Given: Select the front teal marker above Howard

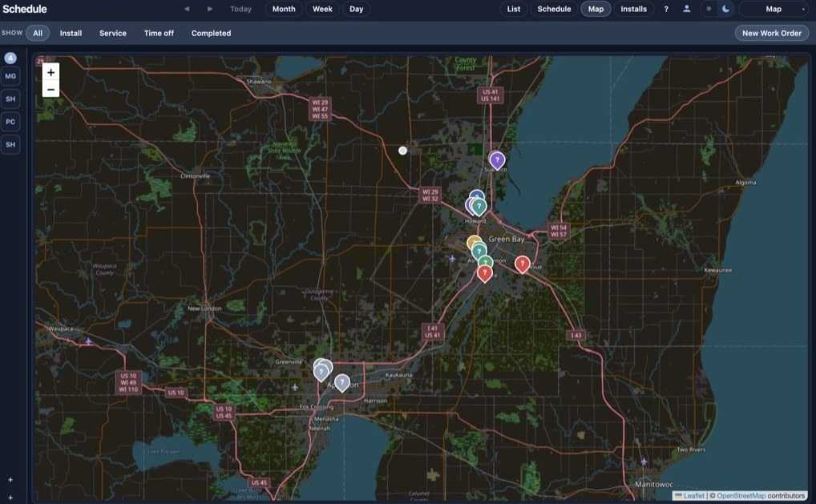Looking at the screenshot, I should (x=479, y=207).
